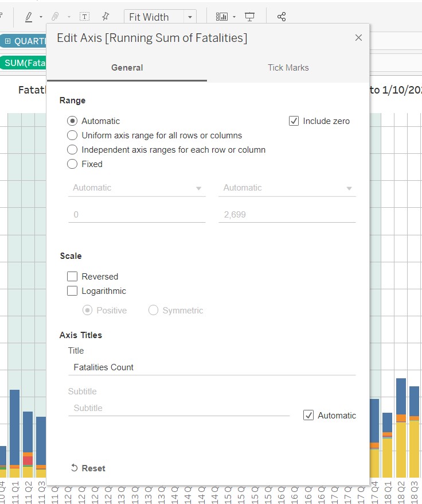Close the Edit Axis dialog
Image resolution: width=422 pixels, height=504 pixels.
pos(358,38)
